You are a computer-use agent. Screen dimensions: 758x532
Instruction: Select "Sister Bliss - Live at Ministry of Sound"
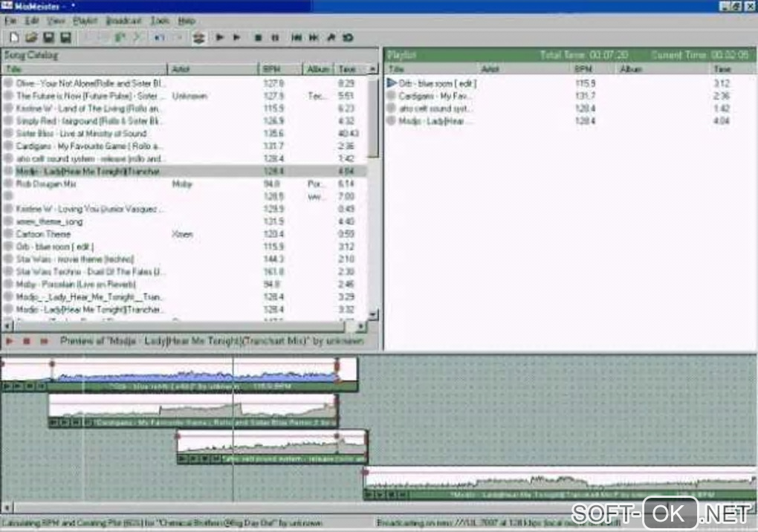coord(184,133)
